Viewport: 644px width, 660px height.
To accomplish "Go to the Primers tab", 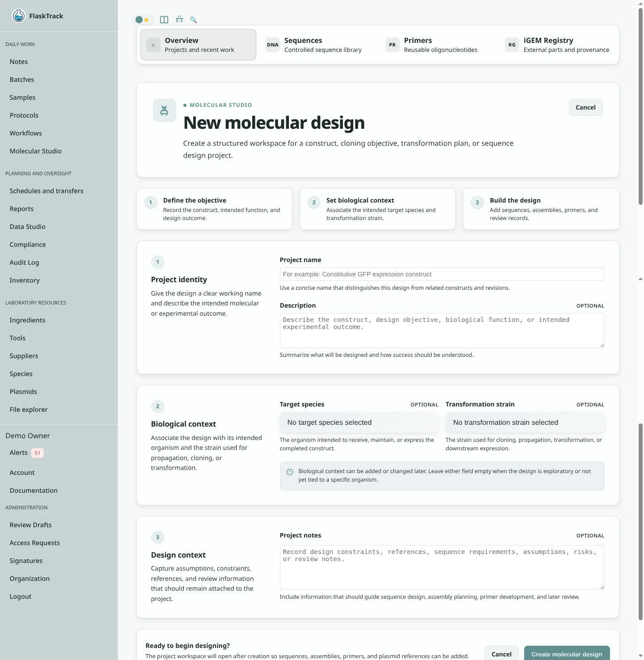I will tap(437, 45).
